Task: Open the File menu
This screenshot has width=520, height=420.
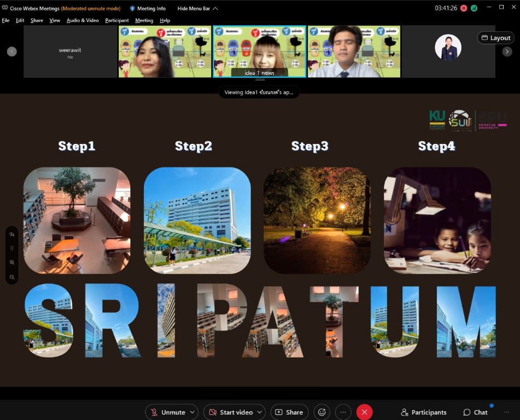Action: point(5,21)
